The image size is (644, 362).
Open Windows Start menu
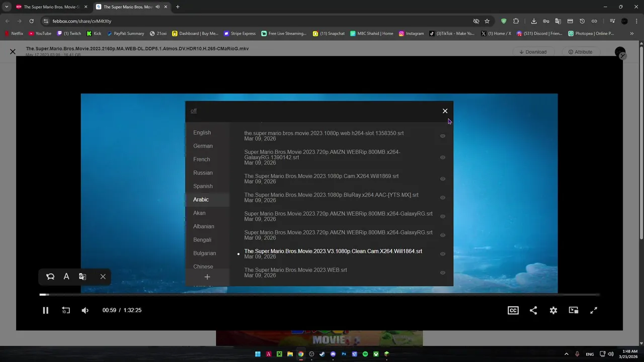click(x=258, y=354)
